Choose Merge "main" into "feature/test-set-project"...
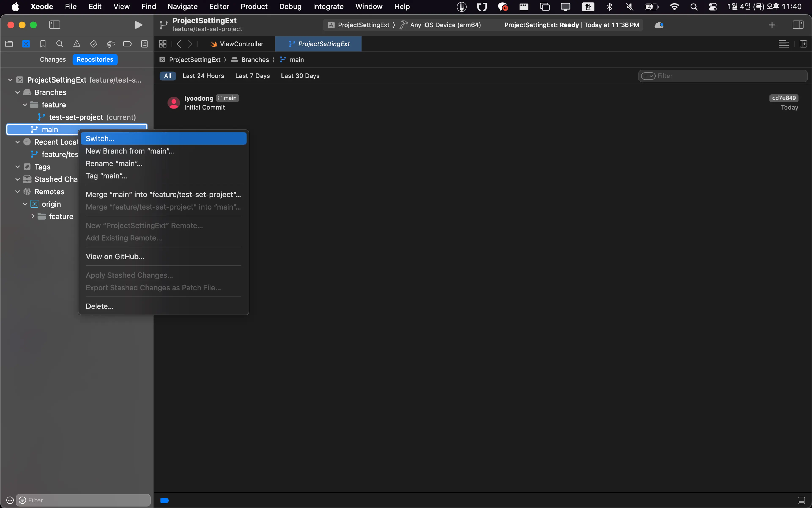The height and width of the screenshot is (508, 812). pos(163,195)
